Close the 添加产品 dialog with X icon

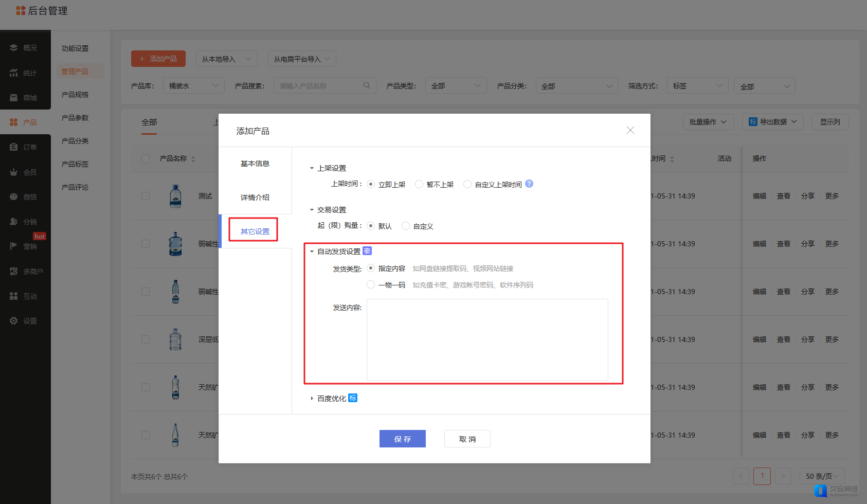click(630, 131)
